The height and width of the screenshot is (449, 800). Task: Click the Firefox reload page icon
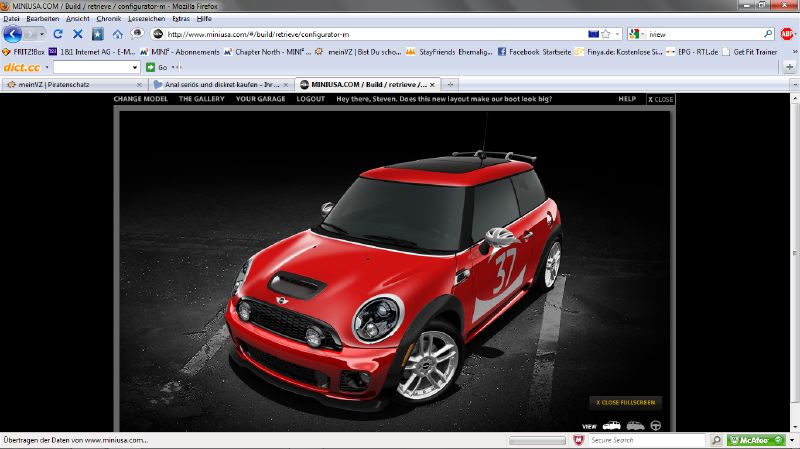58,33
